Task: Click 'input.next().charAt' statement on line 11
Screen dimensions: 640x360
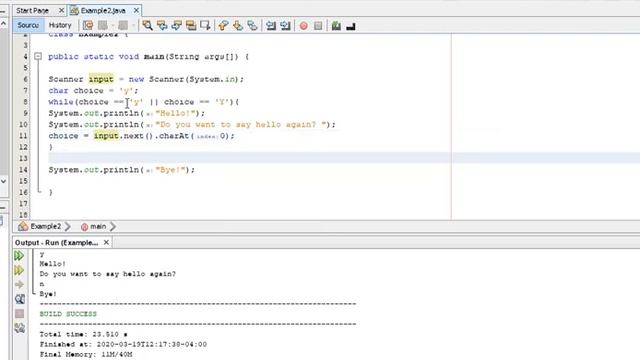Action: pyautogui.click(x=142, y=136)
